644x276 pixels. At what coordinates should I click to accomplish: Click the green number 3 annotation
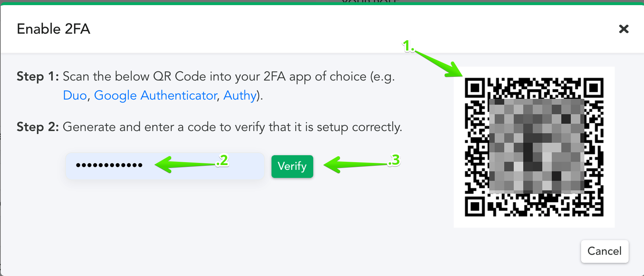tap(394, 160)
